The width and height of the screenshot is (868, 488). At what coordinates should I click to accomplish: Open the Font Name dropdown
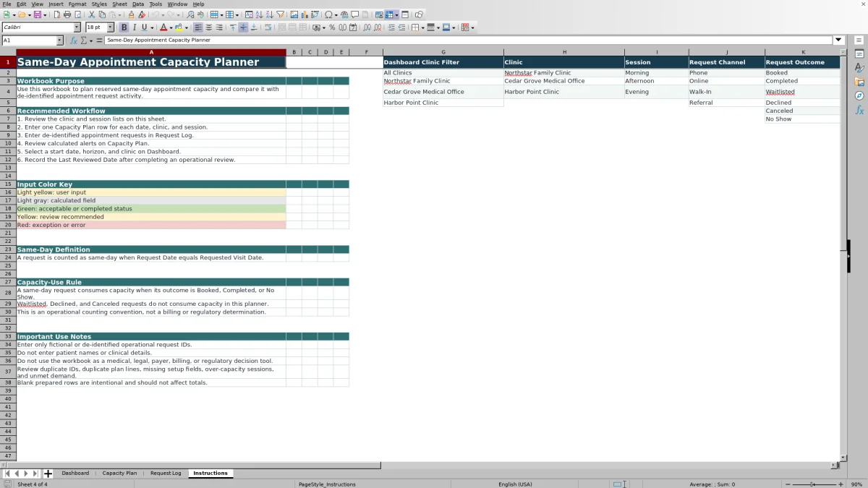click(77, 27)
